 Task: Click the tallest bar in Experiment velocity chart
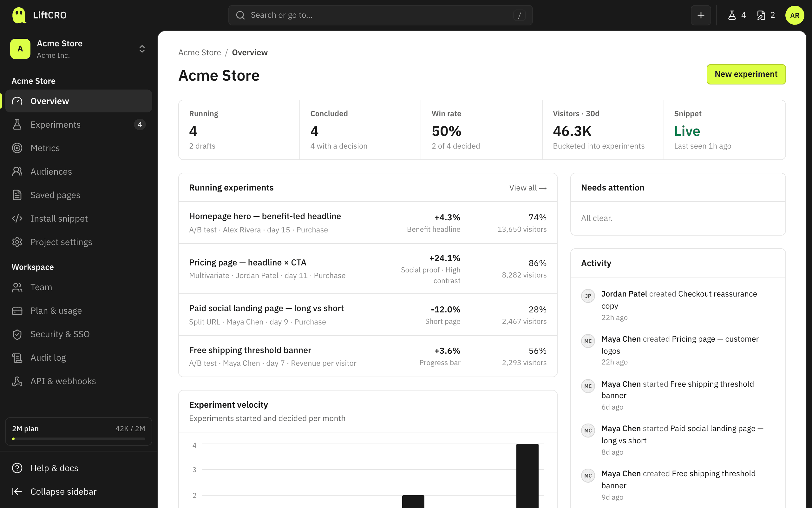(x=527, y=476)
